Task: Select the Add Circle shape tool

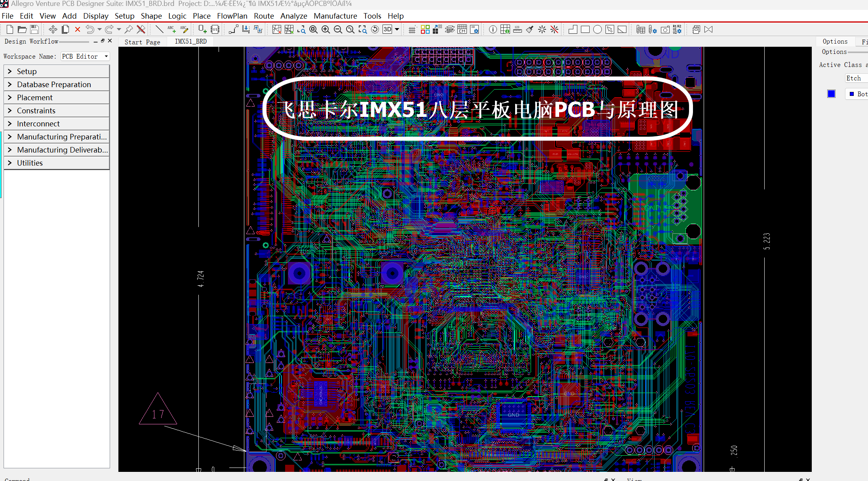Action: coord(598,29)
